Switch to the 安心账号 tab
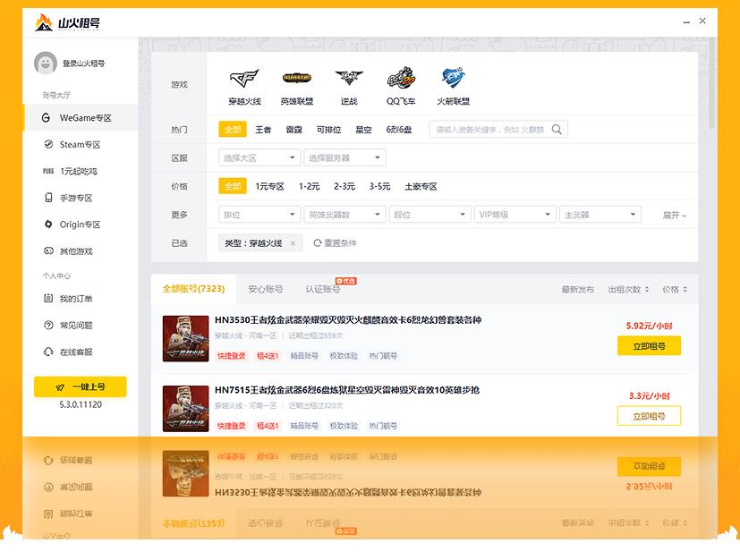 pos(266,289)
